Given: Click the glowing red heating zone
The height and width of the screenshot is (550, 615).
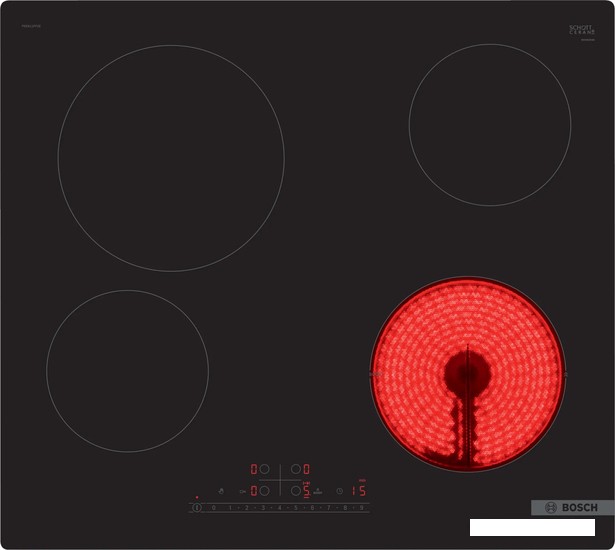Looking at the screenshot, I should pyautogui.click(x=468, y=374).
